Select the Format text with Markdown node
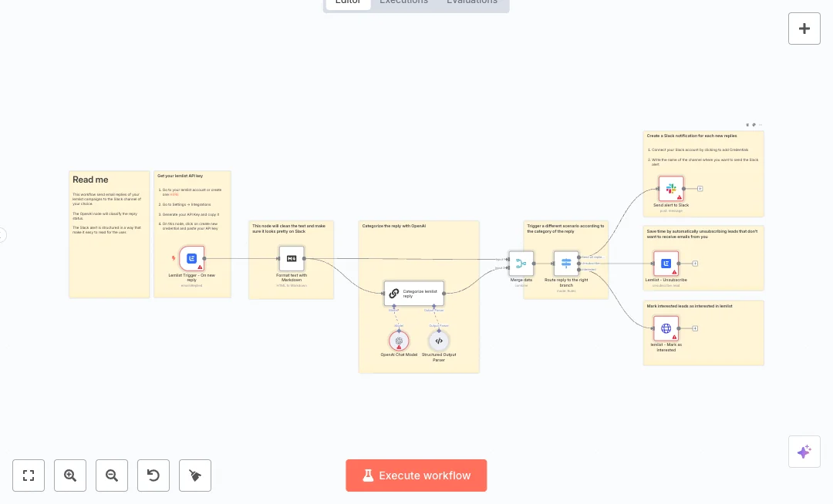This screenshot has height=504, width=833. click(x=292, y=259)
